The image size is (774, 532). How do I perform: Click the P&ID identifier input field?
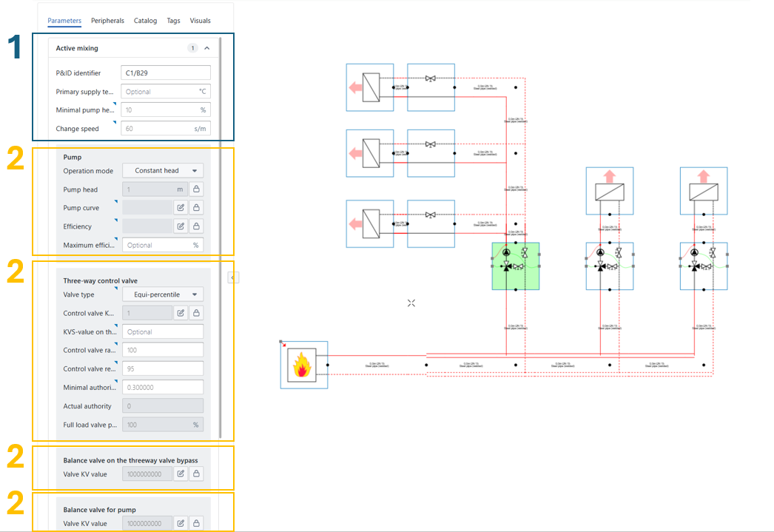[x=166, y=73]
